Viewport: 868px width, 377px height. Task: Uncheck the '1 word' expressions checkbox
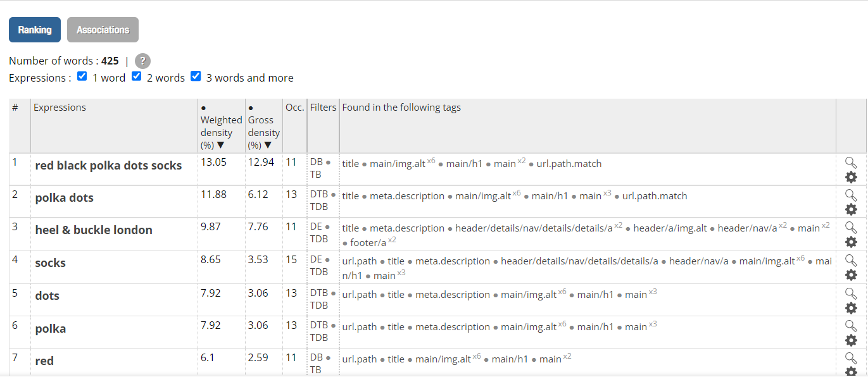point(82,77)
